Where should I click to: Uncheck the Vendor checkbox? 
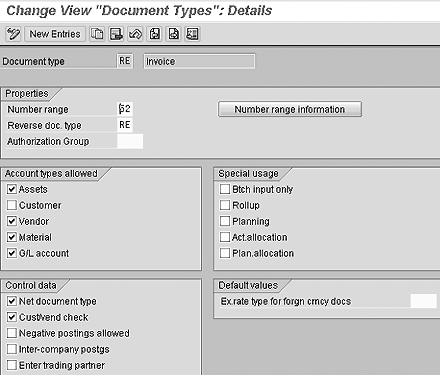click(x=12, y=221)
